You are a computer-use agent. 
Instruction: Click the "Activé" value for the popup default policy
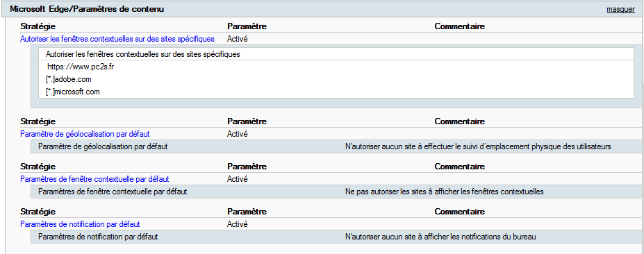[237, 179]
